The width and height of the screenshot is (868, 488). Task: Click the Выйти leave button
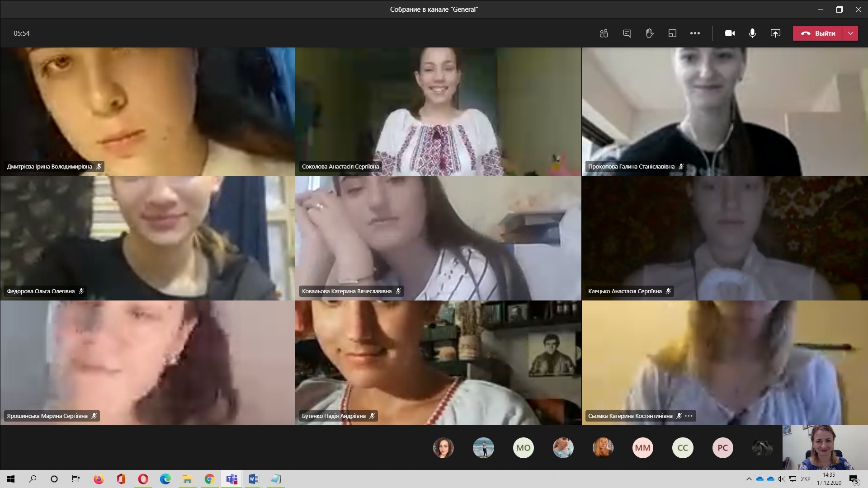(818, 33)
